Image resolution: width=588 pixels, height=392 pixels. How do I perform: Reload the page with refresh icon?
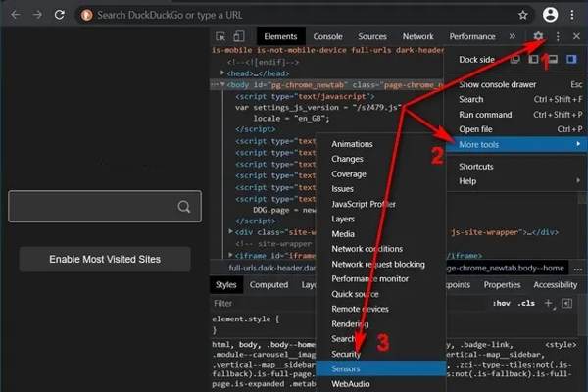click(x=59, y=15)
